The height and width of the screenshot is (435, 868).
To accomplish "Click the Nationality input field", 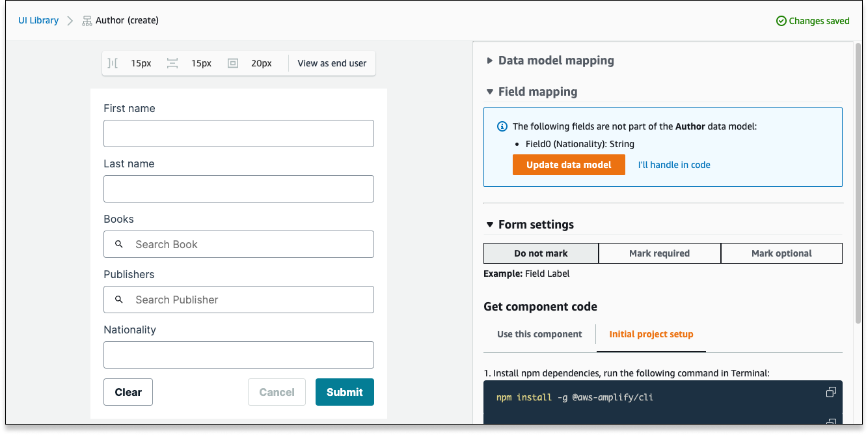I will pos(239,355).
